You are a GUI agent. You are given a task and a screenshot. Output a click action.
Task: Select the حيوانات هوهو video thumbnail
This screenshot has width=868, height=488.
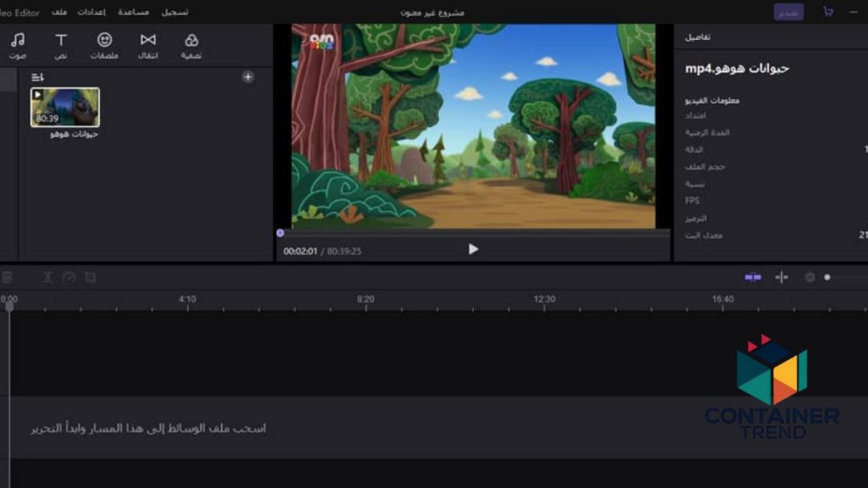tap(65, 108)
